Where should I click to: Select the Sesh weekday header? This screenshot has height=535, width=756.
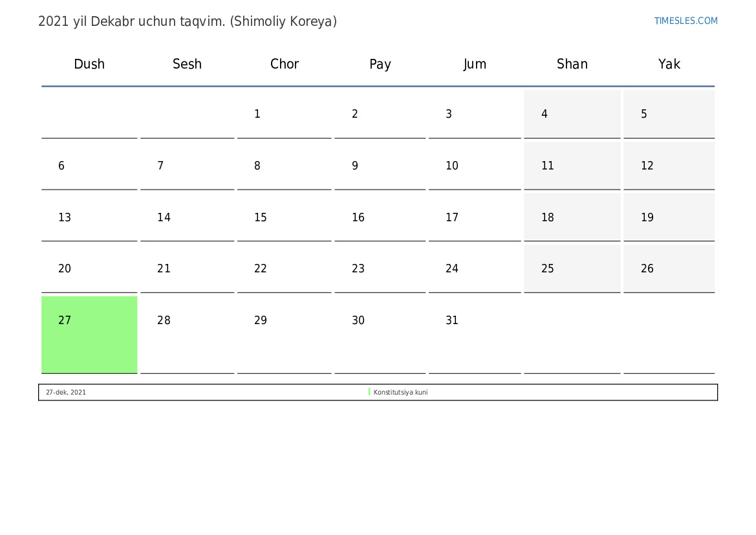(187, 64)
